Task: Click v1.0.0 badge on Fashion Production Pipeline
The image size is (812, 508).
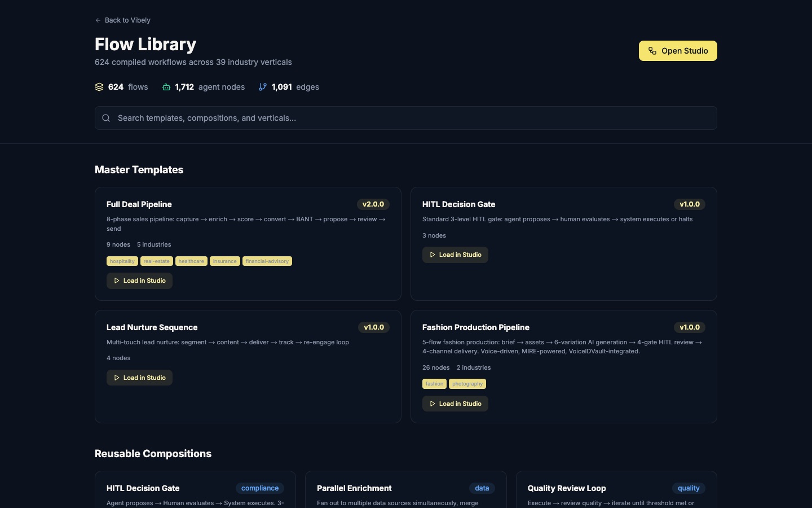Action: click(690, 327)
